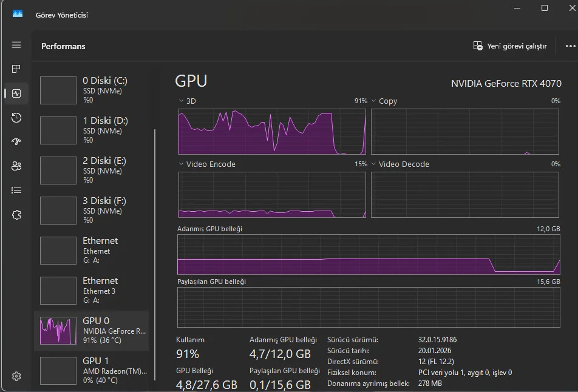Open the three-dot more options menu
578x392 pixels.
[570, 46]
